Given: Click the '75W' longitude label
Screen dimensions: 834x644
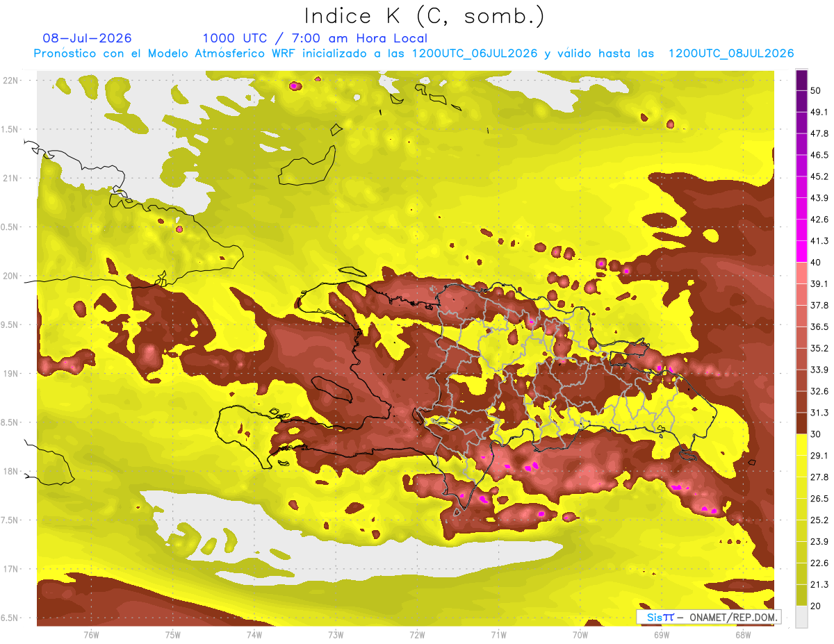Looking at the screenshot, I should click(x=173, y=634).
